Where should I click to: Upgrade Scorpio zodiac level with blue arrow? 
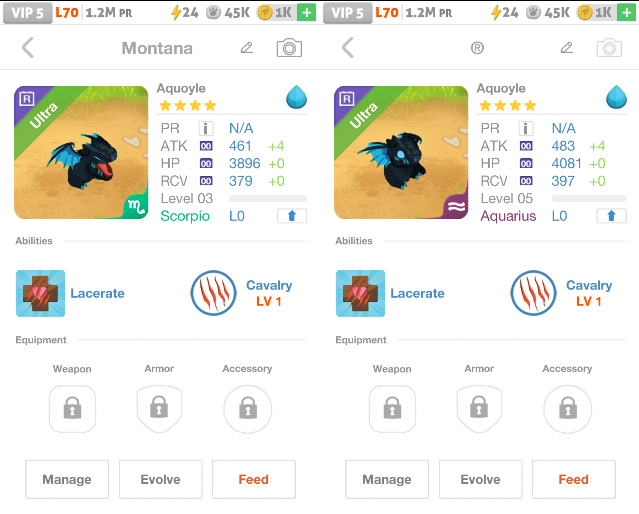pyautogui.click(x=292, y=216)
